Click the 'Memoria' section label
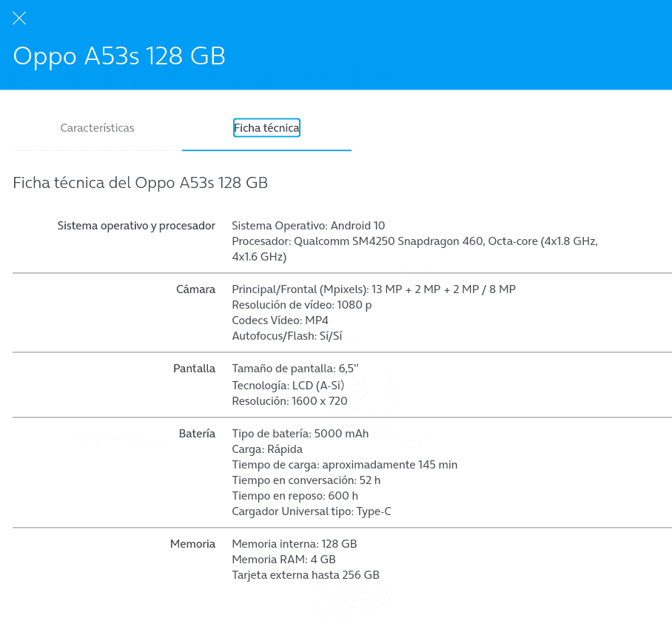Screen dimensions: 672x621 click(193, 544)
